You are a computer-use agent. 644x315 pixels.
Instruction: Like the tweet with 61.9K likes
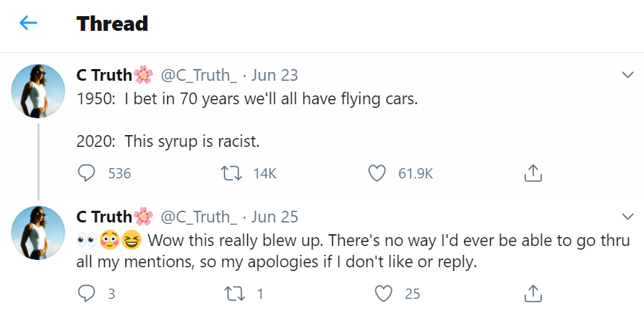377,173
